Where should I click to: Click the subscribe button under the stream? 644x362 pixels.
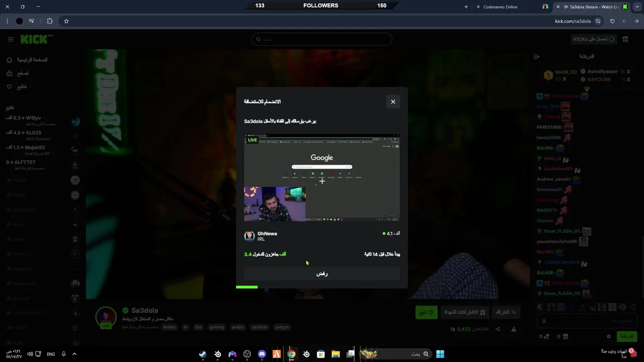506,312
